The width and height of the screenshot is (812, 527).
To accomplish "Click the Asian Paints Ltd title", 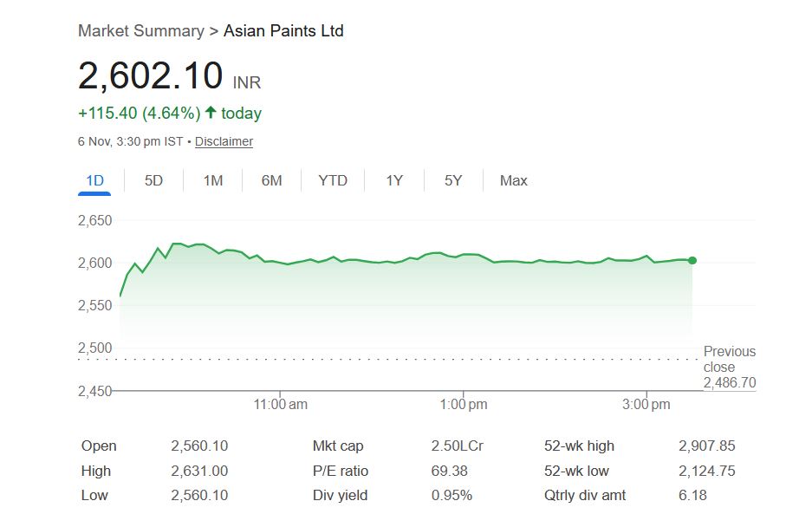I will 283,31.
